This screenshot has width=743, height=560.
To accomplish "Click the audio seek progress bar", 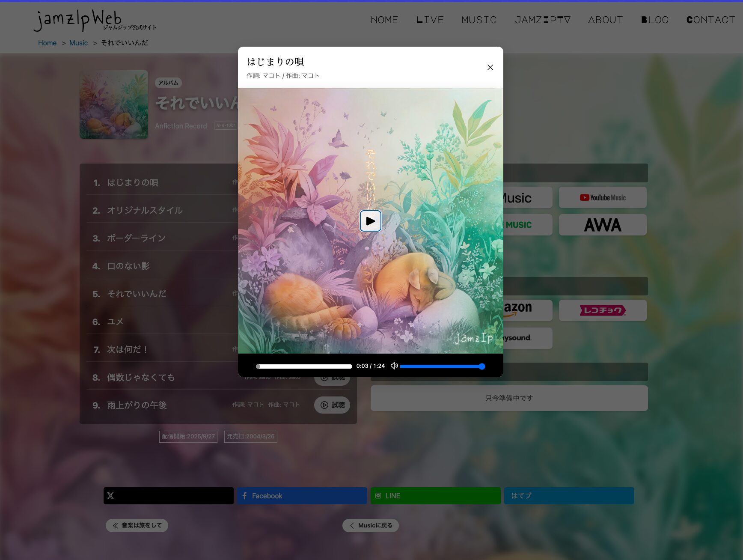I will pyautogui.click(x=304, y=366).
